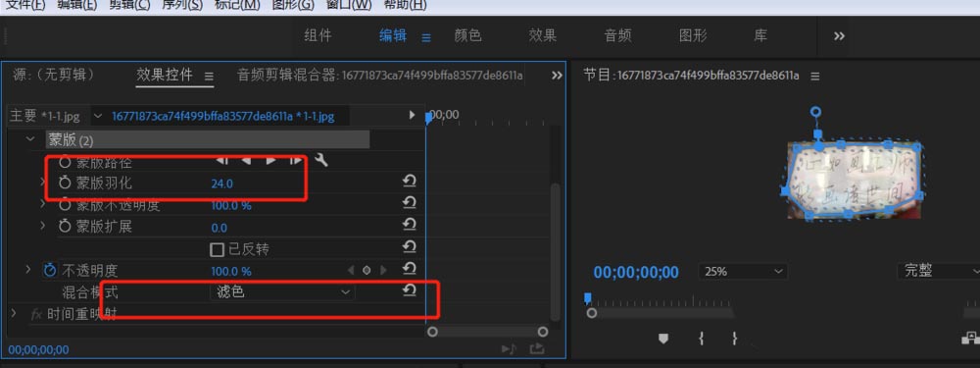Open the 音频剪辑混合器 panel tab

pos(380,76)
